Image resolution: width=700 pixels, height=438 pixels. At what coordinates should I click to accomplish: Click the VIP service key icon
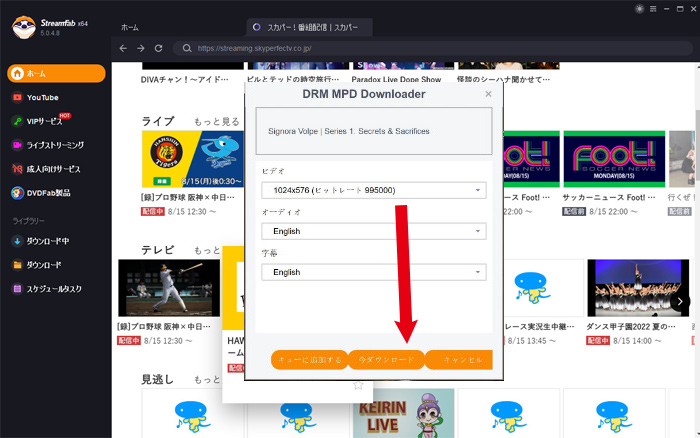[17, 121]
